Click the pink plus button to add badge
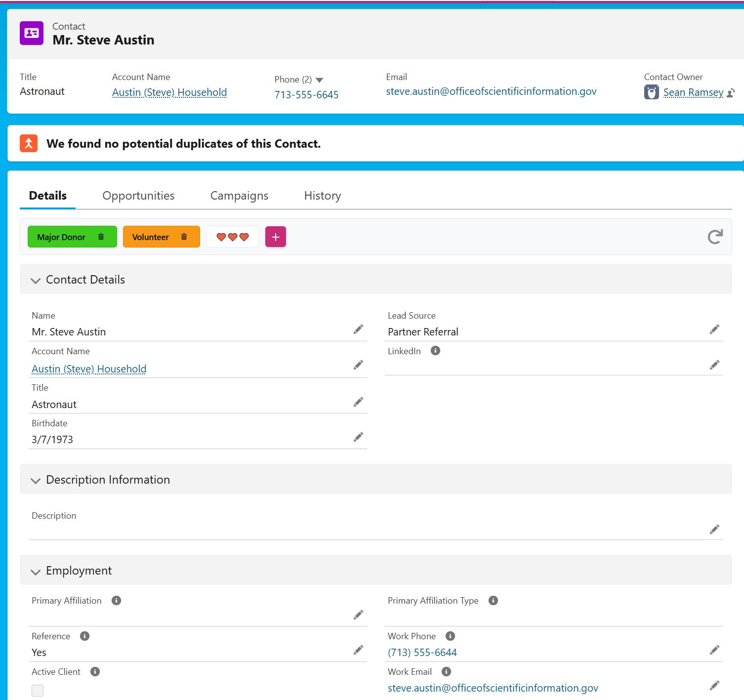Screen dimensions: 744x700 (276, 237)
